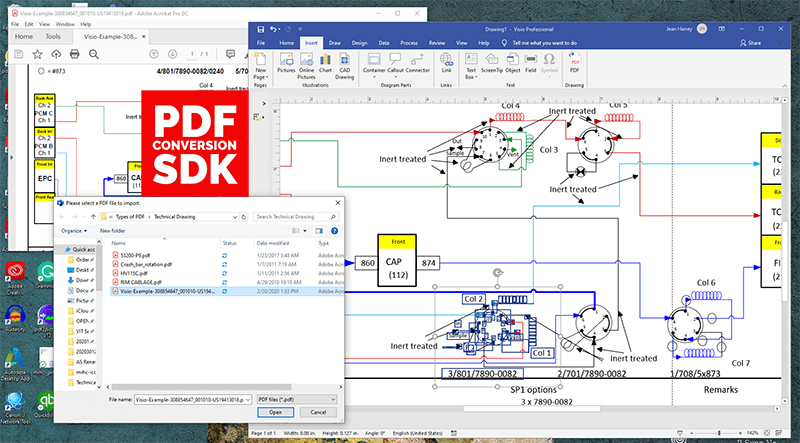Viewport: 800px width, 443px height.
Task: Select the Connector tool in Insert tab
Action: pos(418,63)
